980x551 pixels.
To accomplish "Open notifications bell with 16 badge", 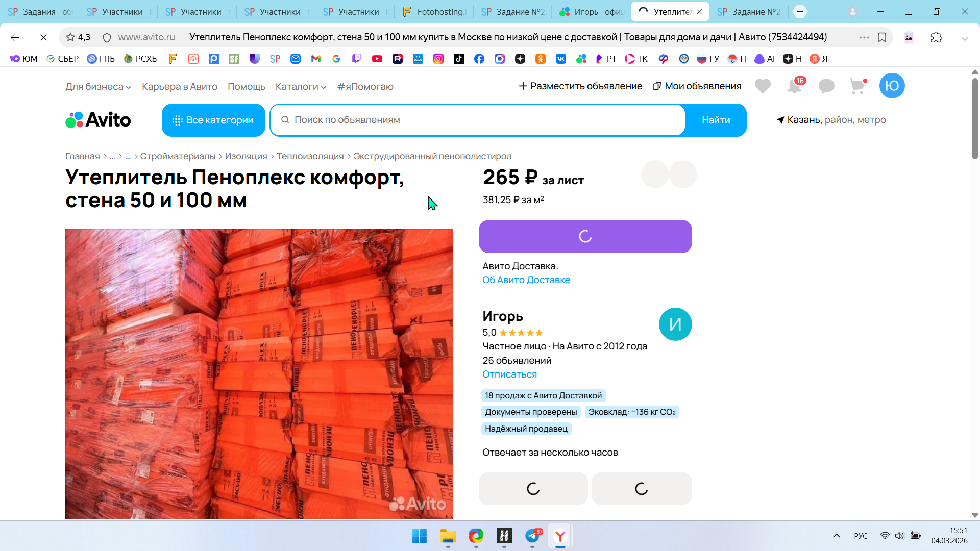I will point(794,86).
